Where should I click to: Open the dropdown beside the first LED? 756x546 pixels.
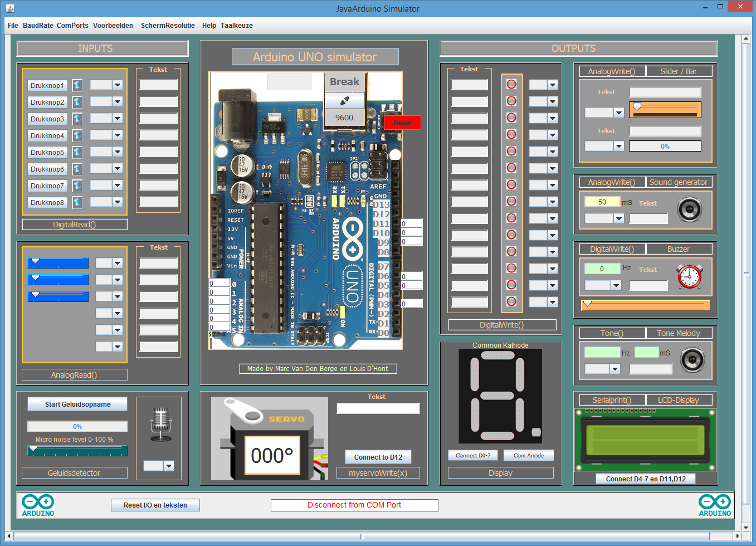click(552, 85)
